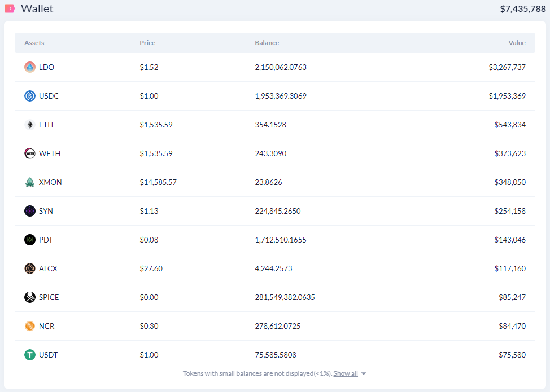Click the XMON token icon
This screenshot has width=550, height=392.
point(30,182)
